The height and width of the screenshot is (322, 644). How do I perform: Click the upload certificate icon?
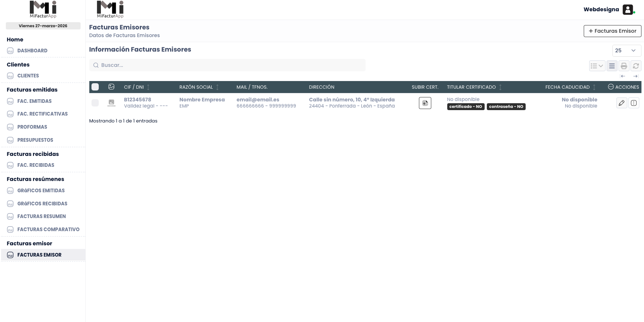(425, 103)
